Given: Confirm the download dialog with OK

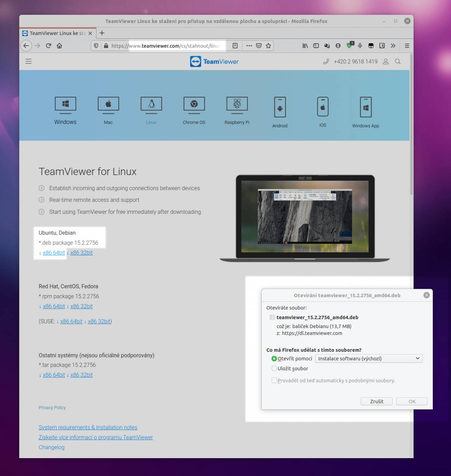Looking at the screenshot, I should 412,401.
